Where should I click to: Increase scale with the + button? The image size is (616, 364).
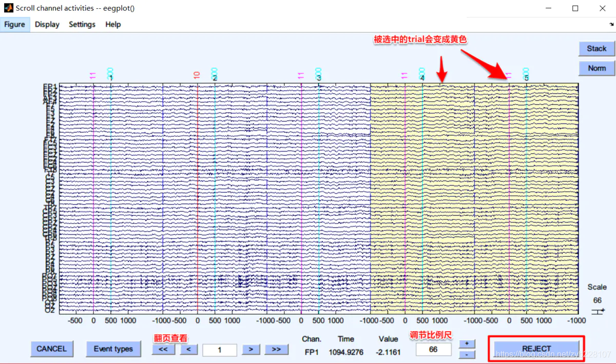(466, 343)
